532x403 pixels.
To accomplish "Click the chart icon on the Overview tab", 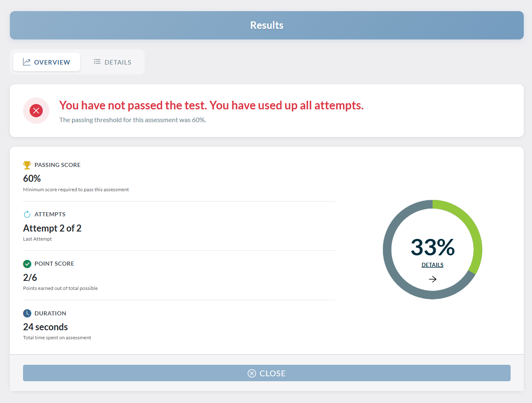I will point(27,62).
